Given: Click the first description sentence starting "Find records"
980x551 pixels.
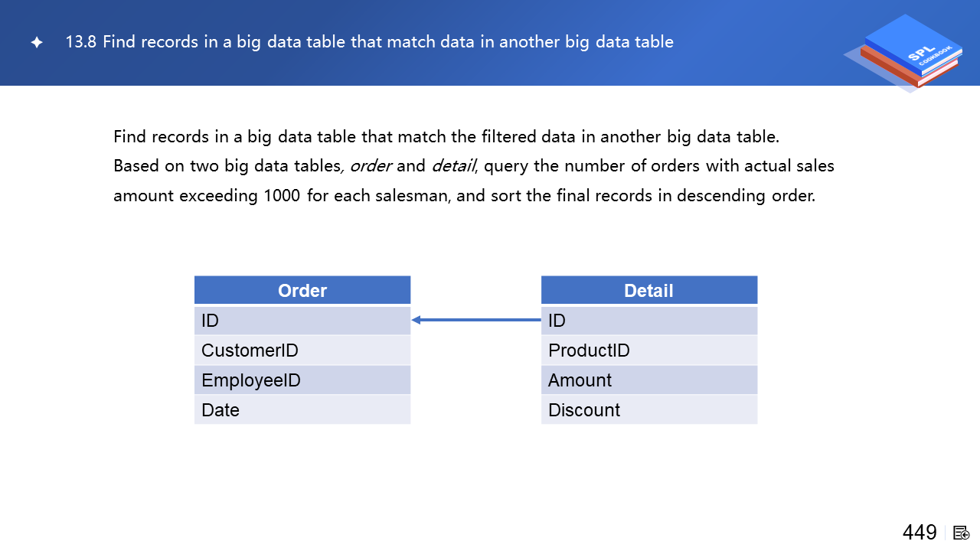Looking at the screenshot, I should coord(446,137).
